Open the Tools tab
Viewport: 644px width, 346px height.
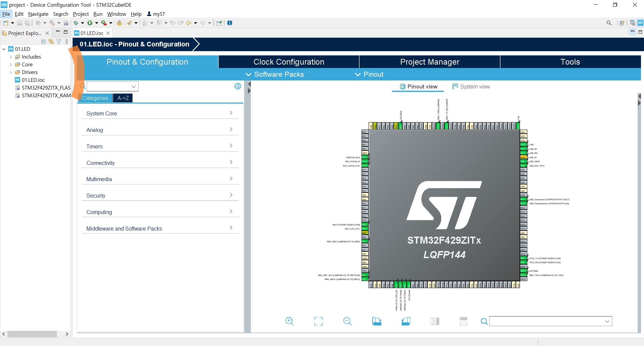[570, 62]
